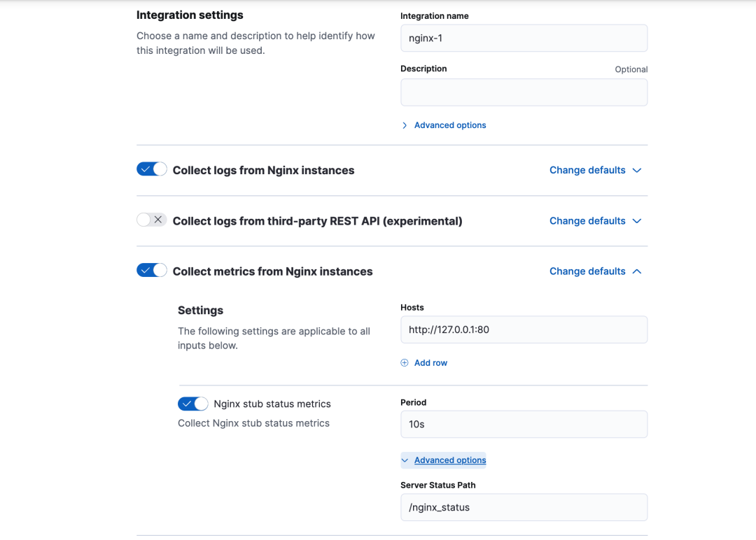Viewport: 756px width, 540px height.
Task: Click chevron icon next to top Advanced options
Action: (x=405, y=125)
